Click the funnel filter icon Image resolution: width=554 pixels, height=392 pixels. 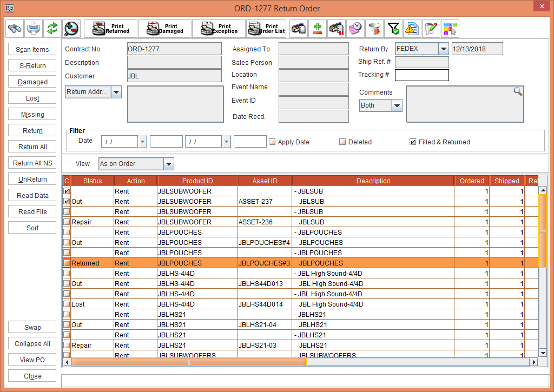tap(373, 28)
